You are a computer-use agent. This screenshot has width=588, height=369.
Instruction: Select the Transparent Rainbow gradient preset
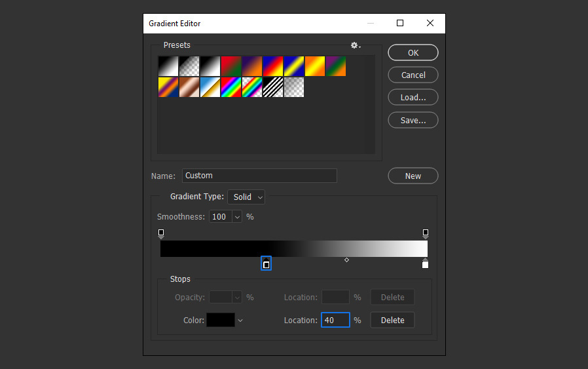click(x=252, y=87)
